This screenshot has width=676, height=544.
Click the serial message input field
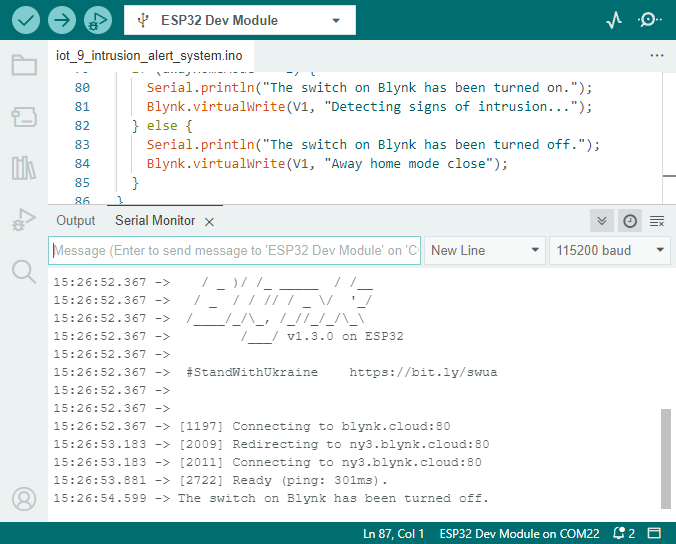pyautogui.click(x=235, y=250)
